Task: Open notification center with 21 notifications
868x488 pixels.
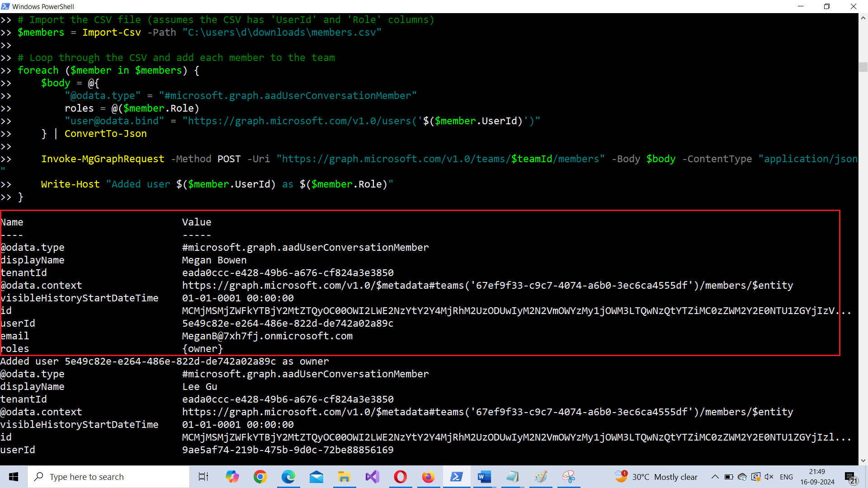Action: [851, 477]
